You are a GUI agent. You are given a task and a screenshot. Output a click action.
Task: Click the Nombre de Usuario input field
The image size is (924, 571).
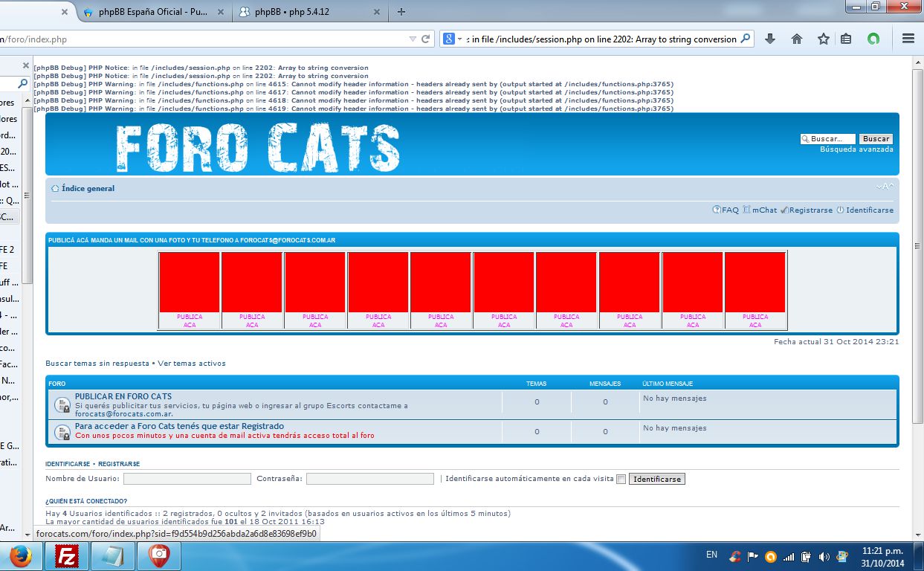(x=187, y=479)
